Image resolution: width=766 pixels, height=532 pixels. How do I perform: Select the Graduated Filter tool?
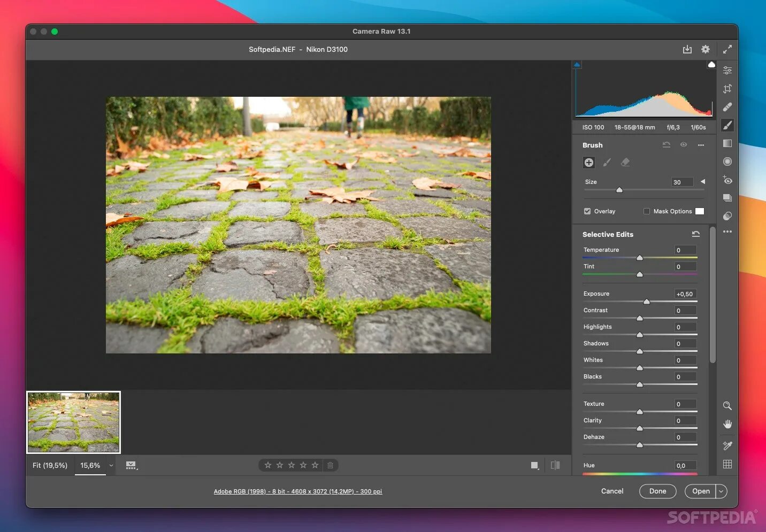point(727,143)
